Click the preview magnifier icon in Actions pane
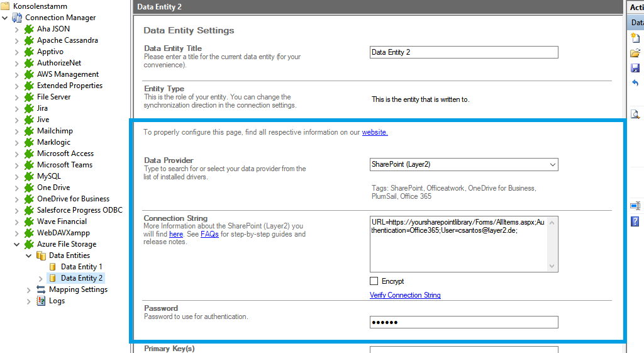The height and width of the screenshot is (353, 644). [635, 114]
